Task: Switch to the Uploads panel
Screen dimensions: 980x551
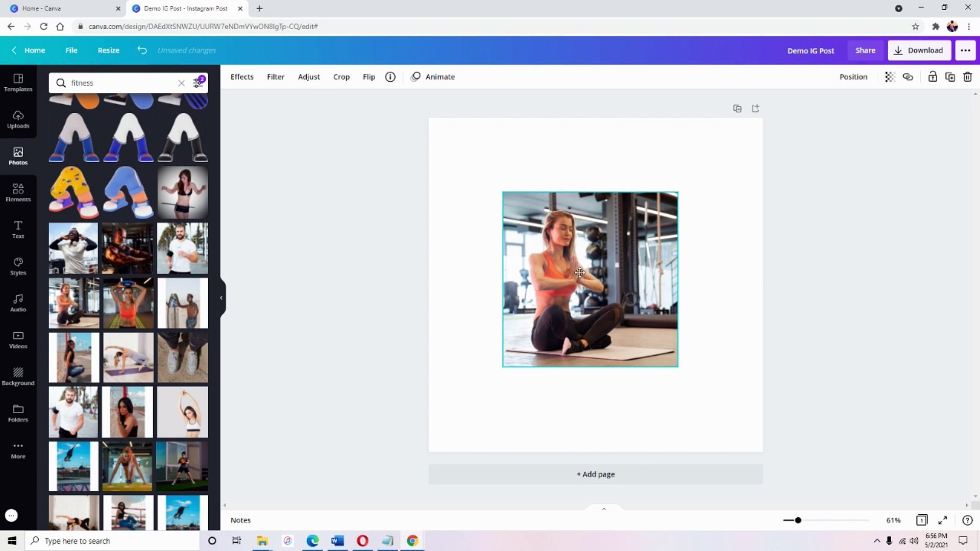Action: (18, 119)
